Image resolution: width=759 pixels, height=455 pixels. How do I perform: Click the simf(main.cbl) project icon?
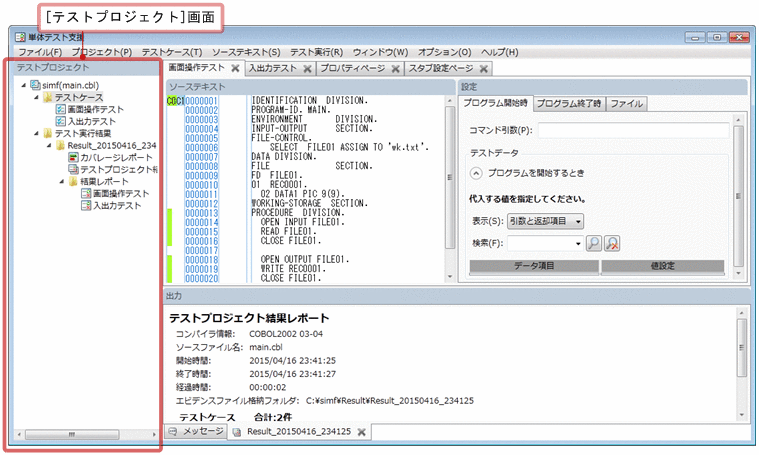(x=35, y=85)
